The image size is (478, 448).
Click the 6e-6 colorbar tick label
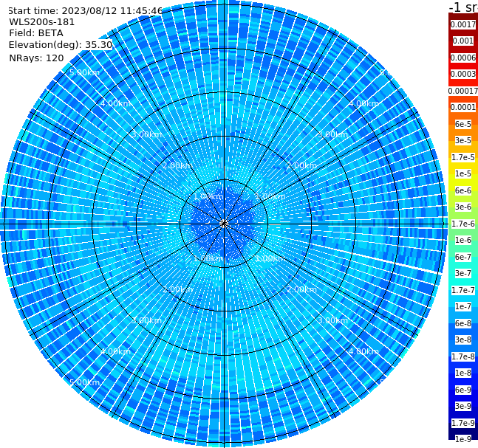point(463,190)
